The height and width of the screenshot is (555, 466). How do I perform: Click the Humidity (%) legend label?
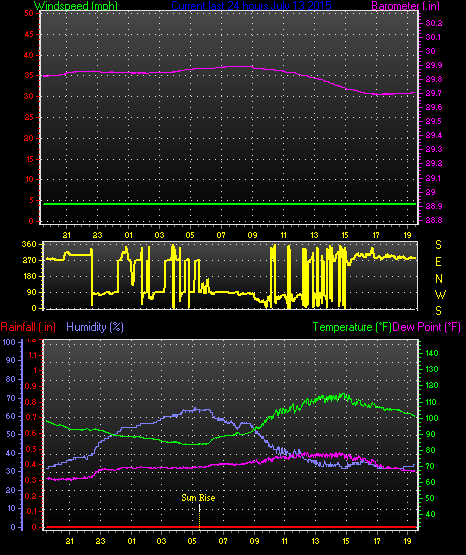[95, 327]
